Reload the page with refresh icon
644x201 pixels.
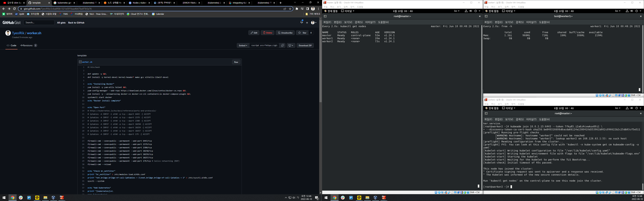pyautogui.click(x=14, y=9)
